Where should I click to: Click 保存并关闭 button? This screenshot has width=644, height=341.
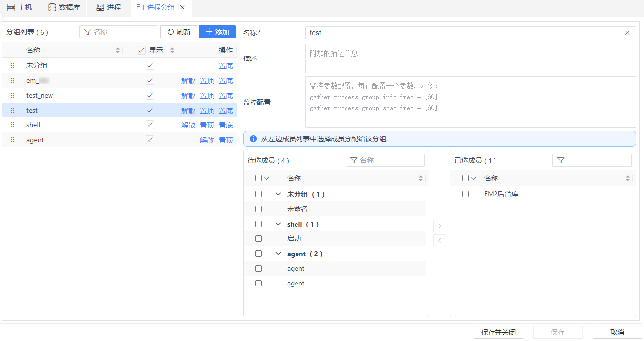tap(498, 332)
